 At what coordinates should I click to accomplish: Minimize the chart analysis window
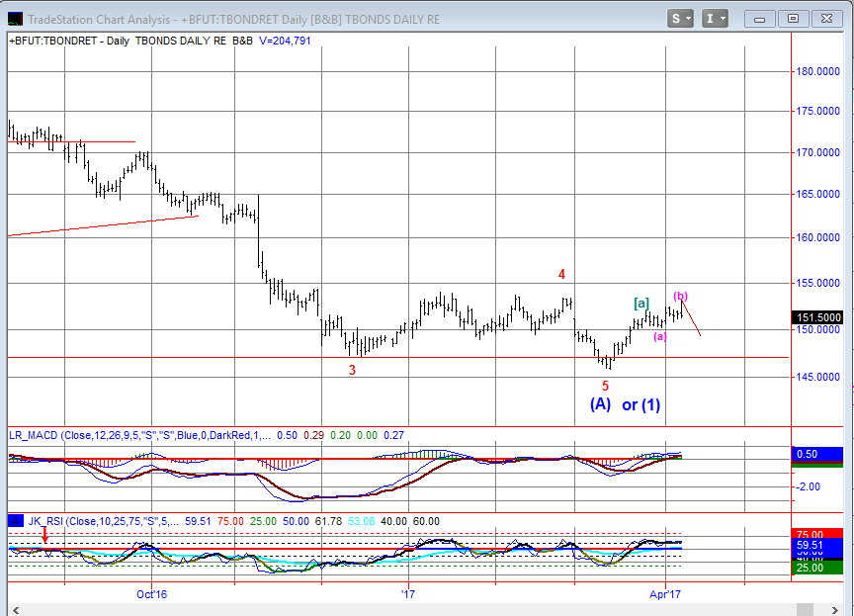[759, 19]
